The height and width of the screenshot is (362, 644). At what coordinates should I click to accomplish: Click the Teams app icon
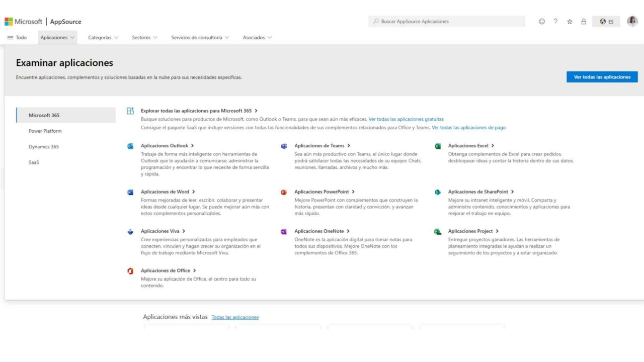point(284,146)
